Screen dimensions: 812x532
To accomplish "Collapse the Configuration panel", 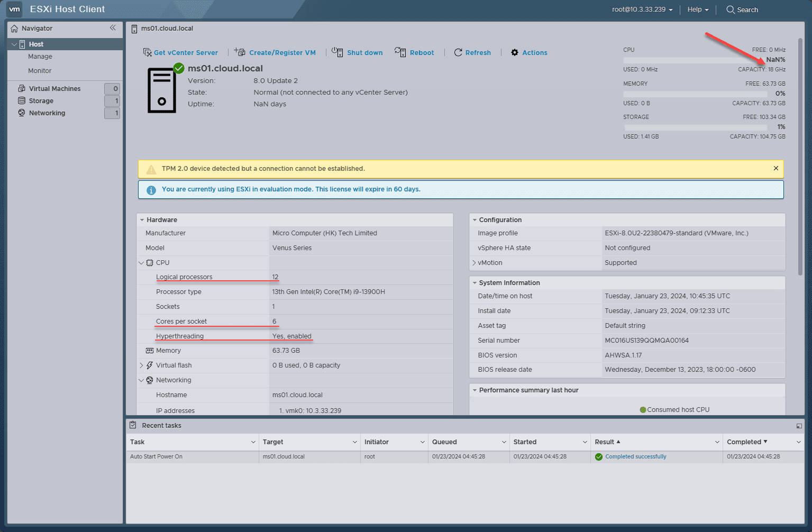I will click(x=475, y=220).
